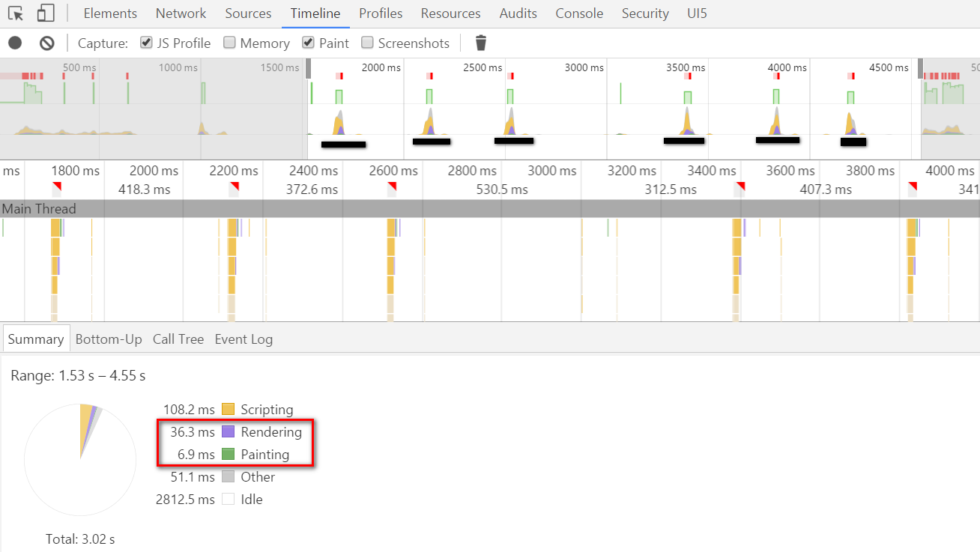The image size is (980, 552).
Task: Activate the inspect element cursor icon
Action: pyautogui.click(x=16, y=13)
